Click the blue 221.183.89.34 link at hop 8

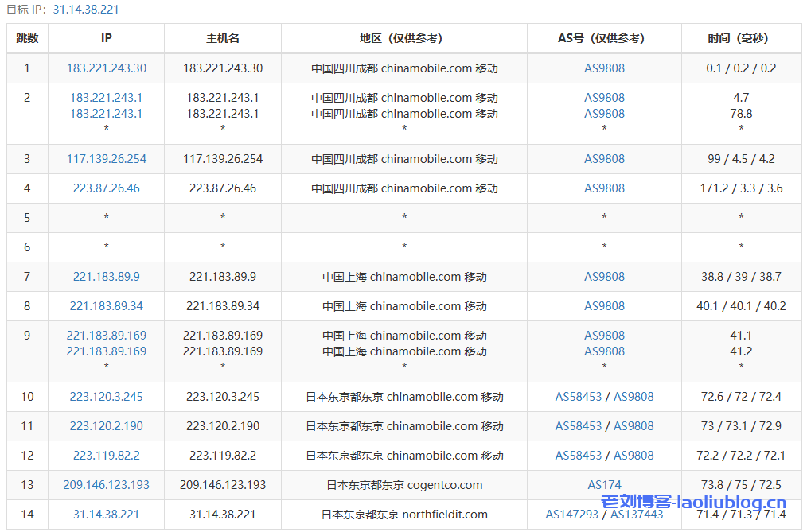pyautogui.click(x=107, y=306)
